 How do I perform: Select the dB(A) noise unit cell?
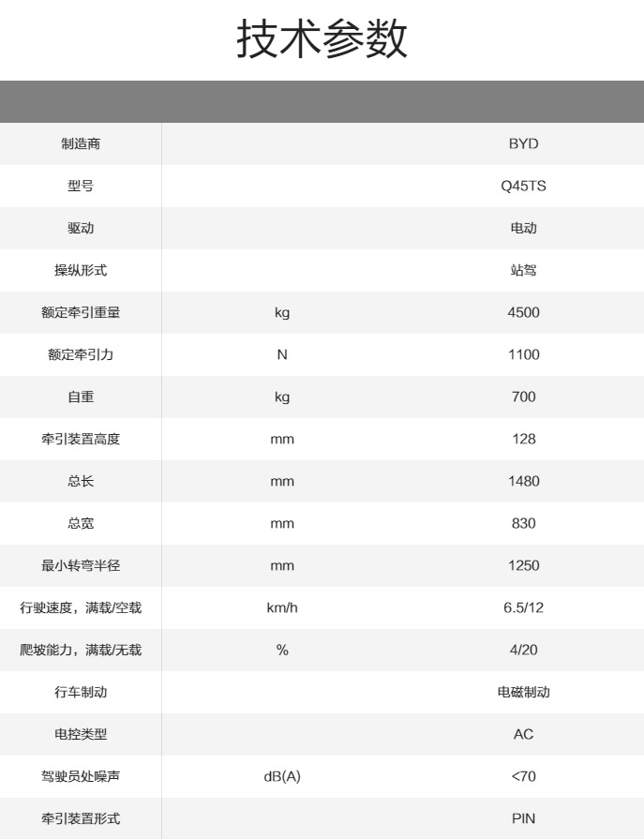[x=282, y=777]
